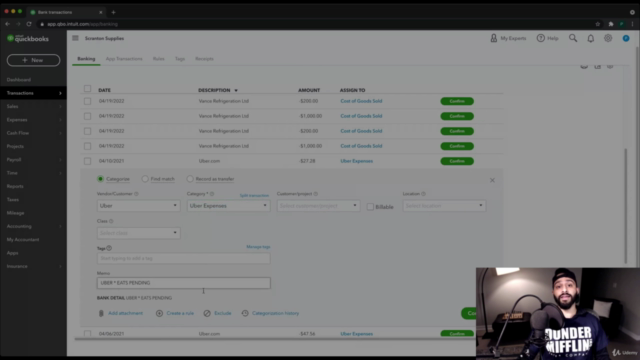Click Cost of Goods Sold in first row
Viewport: 640px width, 360px height.
361,101
